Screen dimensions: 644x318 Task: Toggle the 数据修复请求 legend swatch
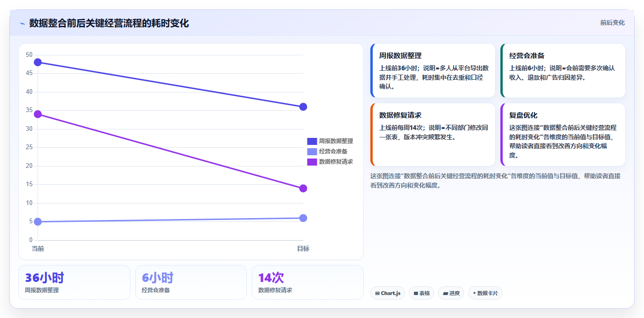[x=312, y=162]
